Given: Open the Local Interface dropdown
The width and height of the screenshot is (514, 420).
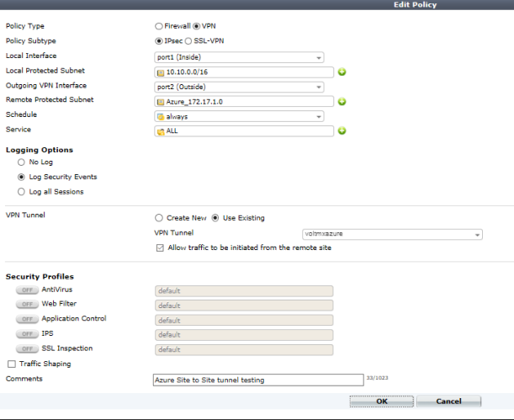Looking at the screenshot, I should 240,57.
